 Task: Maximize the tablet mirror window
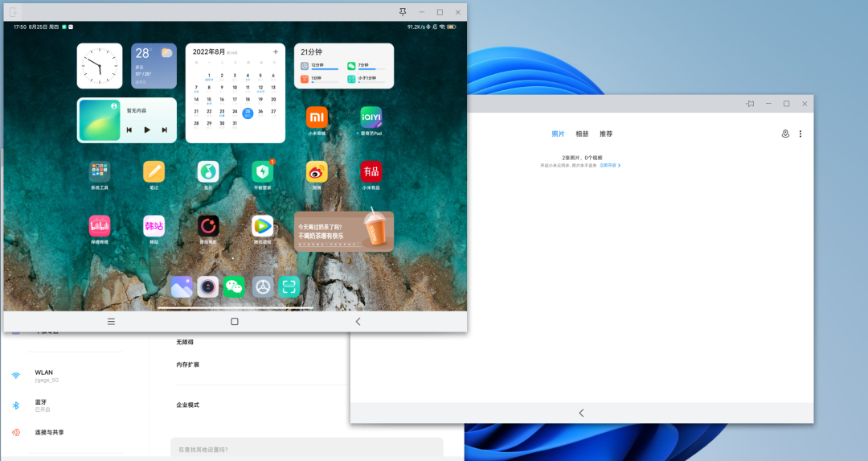440,11
